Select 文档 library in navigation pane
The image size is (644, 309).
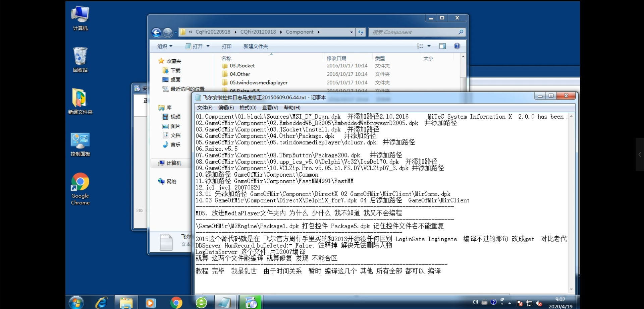tap(171, 135)
